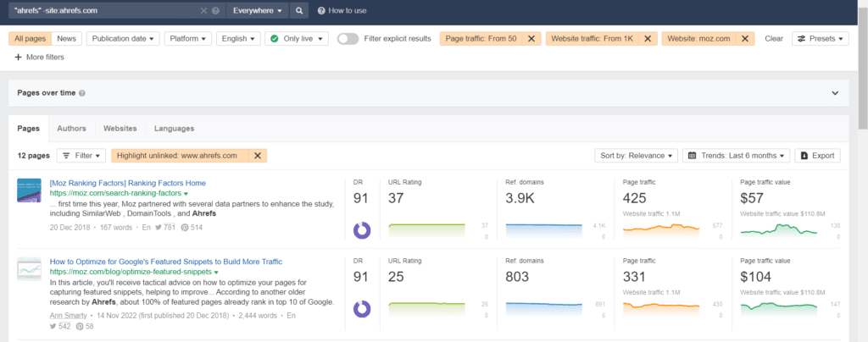Click the Pages over time info icon

click(x=82, y=93)
